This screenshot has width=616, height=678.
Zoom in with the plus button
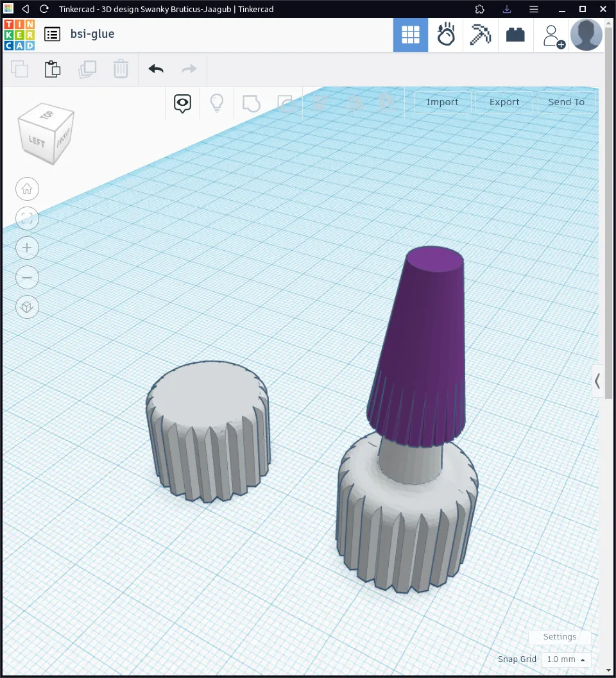27,248
